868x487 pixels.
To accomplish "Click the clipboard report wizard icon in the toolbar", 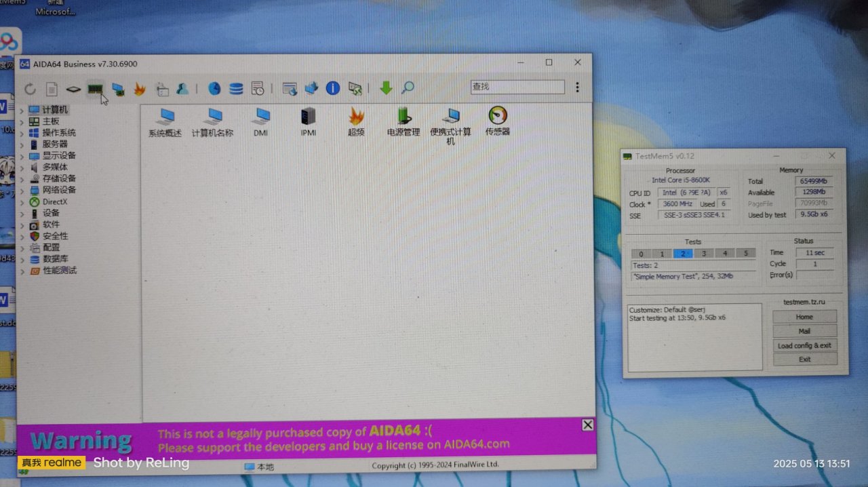I will coord(162,89).
